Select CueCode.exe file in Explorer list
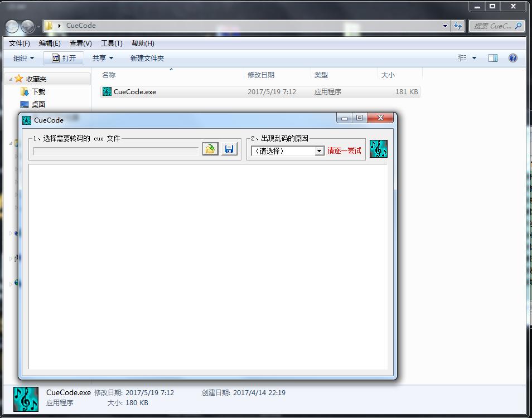The width and height of the screenshot is (532, 418). [x=260, y=92]
